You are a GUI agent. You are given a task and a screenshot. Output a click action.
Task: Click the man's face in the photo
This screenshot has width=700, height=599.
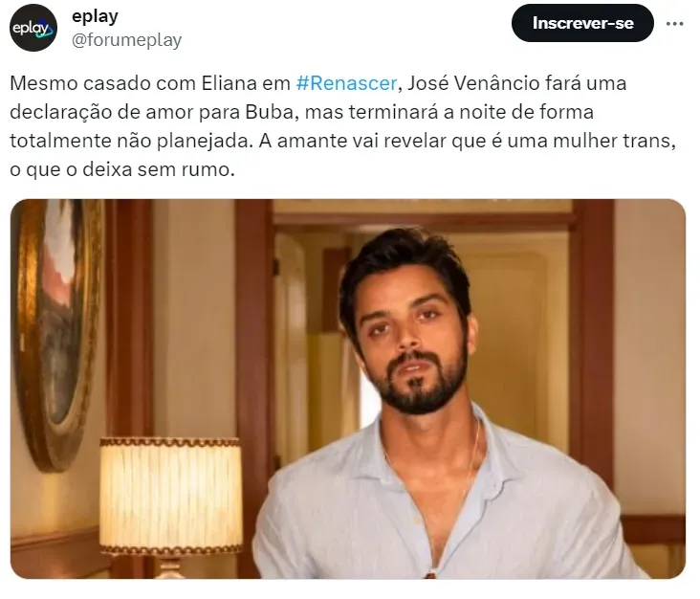410,340
